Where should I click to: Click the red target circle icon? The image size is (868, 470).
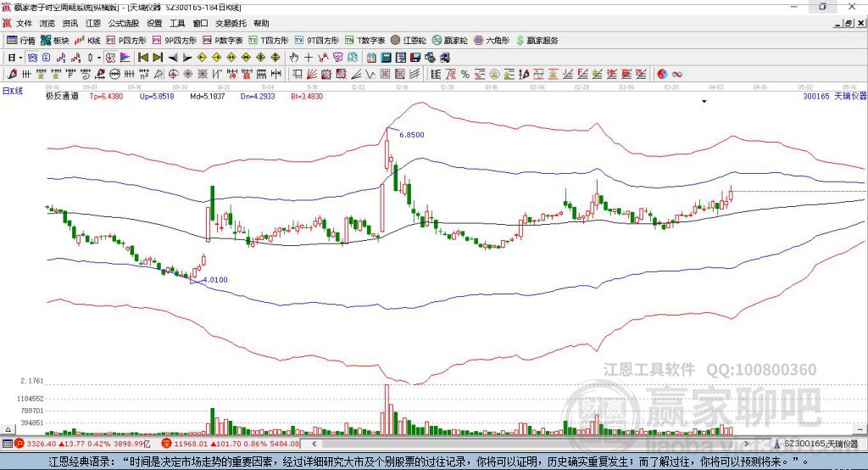point(173,74)
